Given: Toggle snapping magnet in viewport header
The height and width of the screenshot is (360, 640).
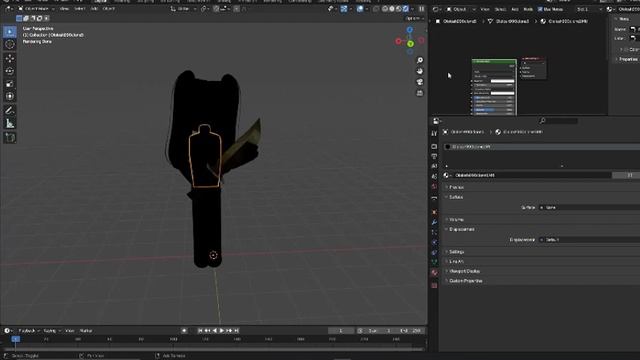Looking at the screenshot, I should tap(216, 9).
